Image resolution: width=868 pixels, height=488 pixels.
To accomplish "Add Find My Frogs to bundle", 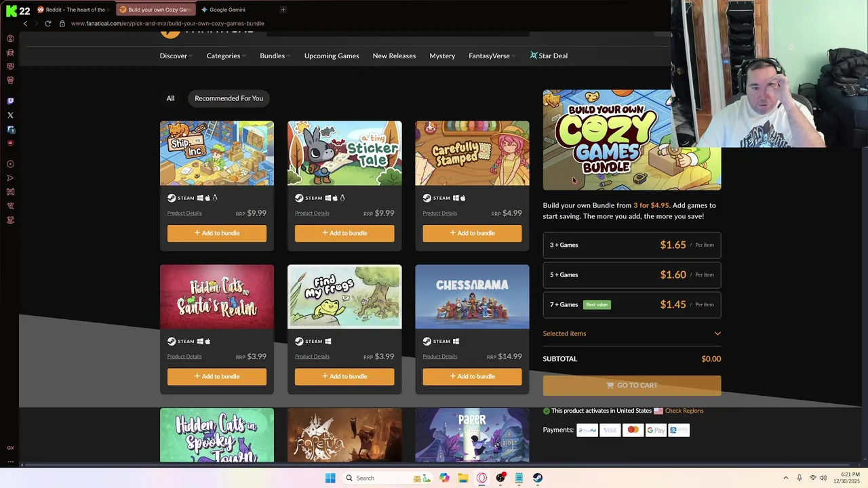I will coord(344,377).
